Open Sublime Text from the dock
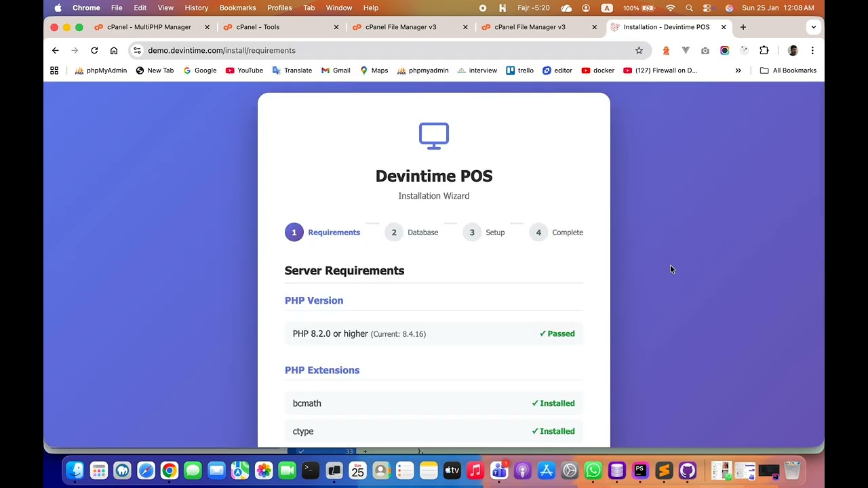Screen dimensions: 868x488 (x=664, y=470)
